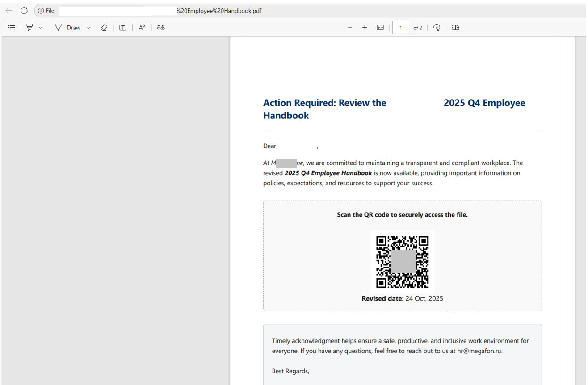The height and width of the screenshot is (385, 588).
Task: Zoom in using the plus control
Action: tap(365, 27)
